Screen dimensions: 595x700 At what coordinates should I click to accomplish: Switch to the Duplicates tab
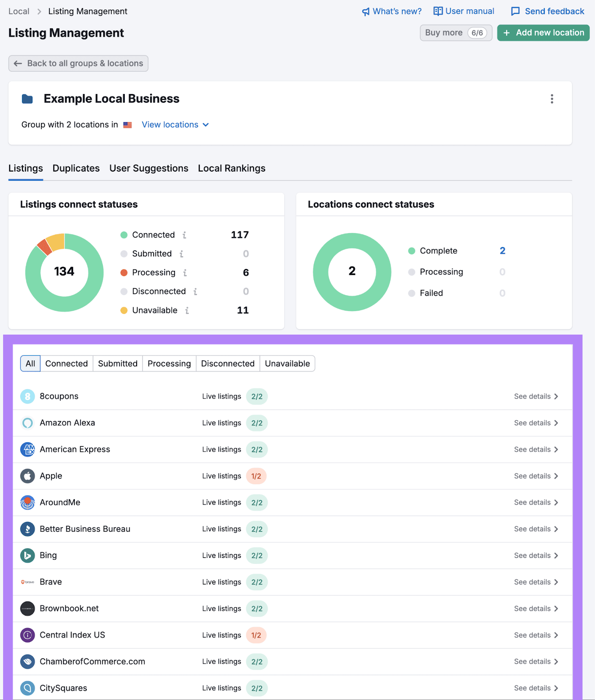pos(76,168)
